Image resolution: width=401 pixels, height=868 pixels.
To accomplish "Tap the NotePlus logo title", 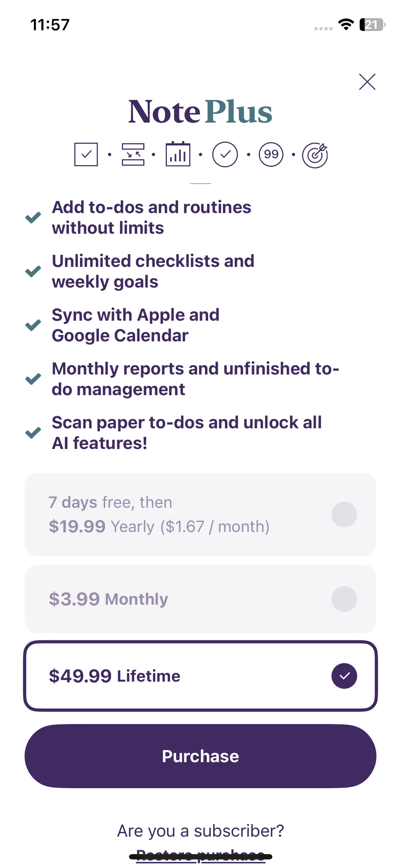I will [200, 112].
